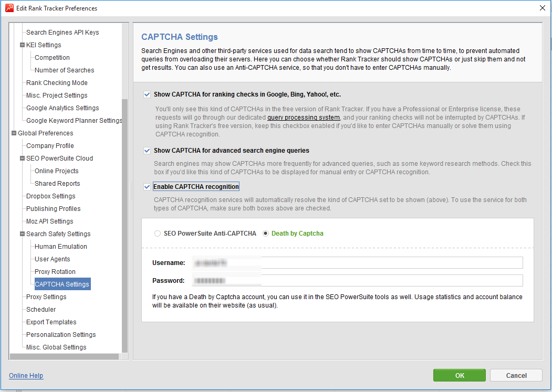The width and height of the screenshot is (552, 392).
Task: Open Number of Searches settings
Action: [x=65, y=70]
